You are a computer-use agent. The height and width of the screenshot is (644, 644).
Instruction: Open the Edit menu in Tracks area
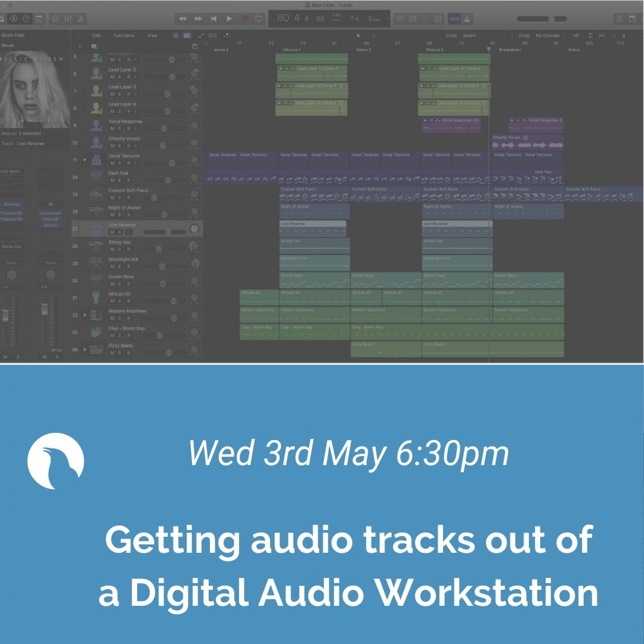coord(97,36)
